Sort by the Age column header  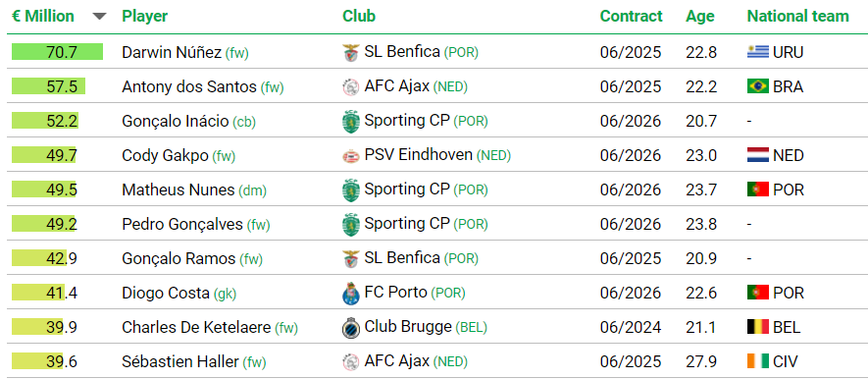(700, 17)
